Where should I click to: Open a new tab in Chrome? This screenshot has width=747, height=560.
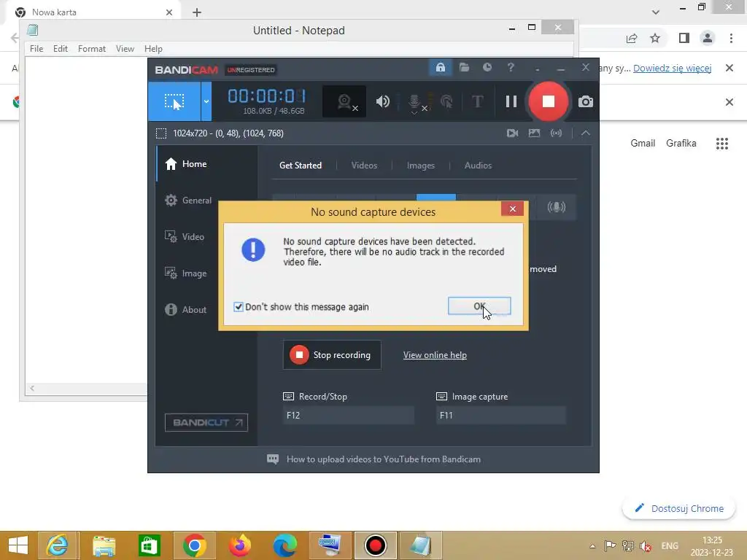[x=197, y=12]
